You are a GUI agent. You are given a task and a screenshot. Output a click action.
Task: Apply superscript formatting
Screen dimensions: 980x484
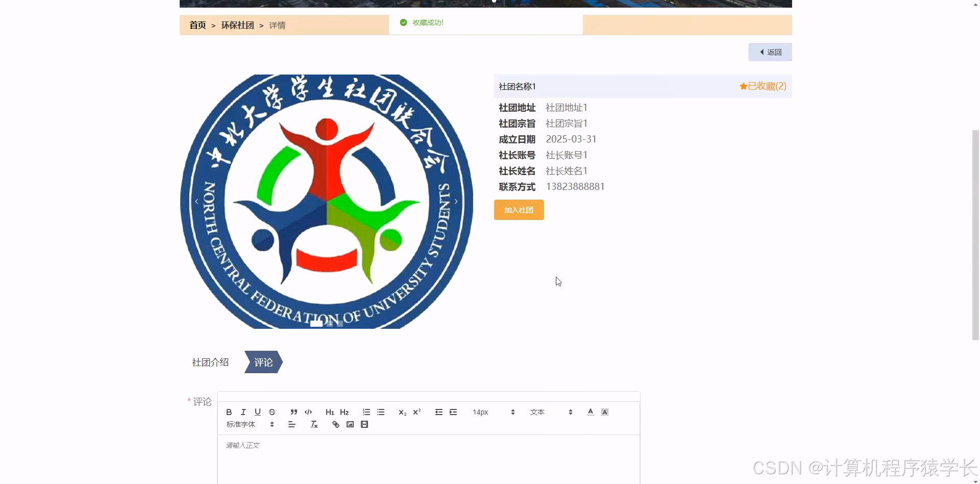[417, 412]
